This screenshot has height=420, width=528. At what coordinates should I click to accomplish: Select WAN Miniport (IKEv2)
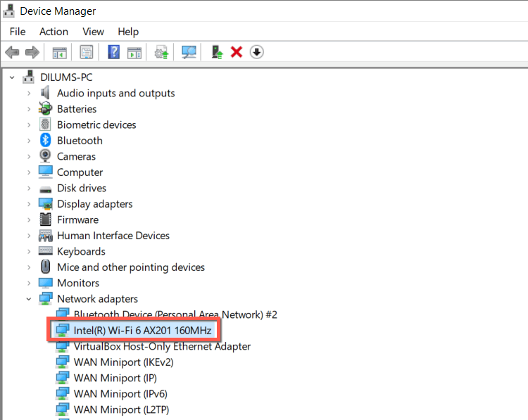coord(124,362)
